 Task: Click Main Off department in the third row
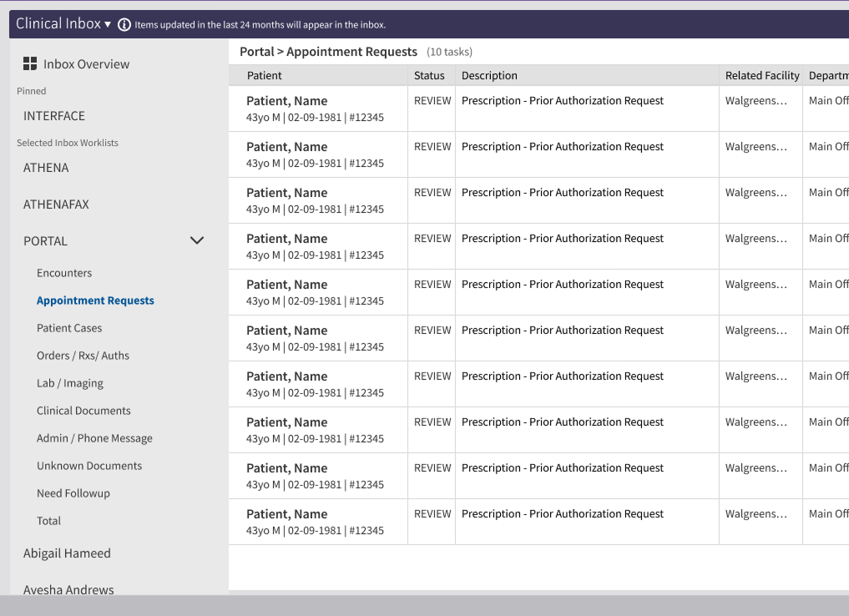pyautogui.click(x=829, y=193)
